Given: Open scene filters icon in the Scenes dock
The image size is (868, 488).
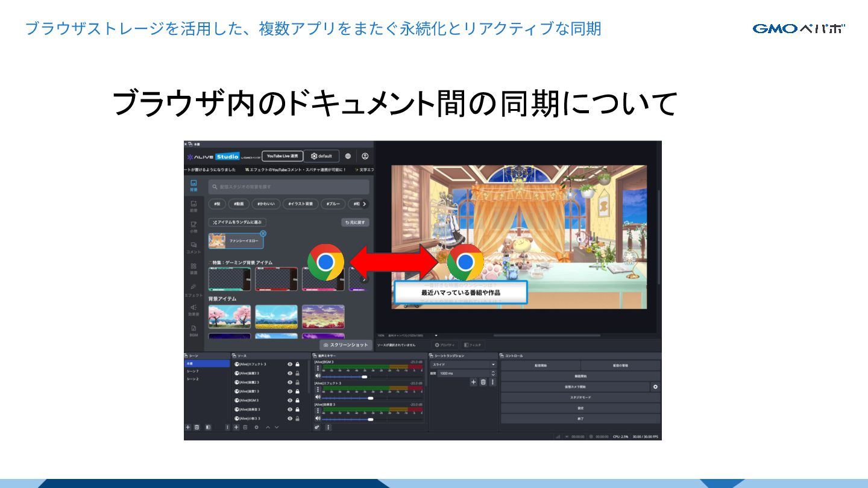Looking at the screenshot, I should point(208,427).
